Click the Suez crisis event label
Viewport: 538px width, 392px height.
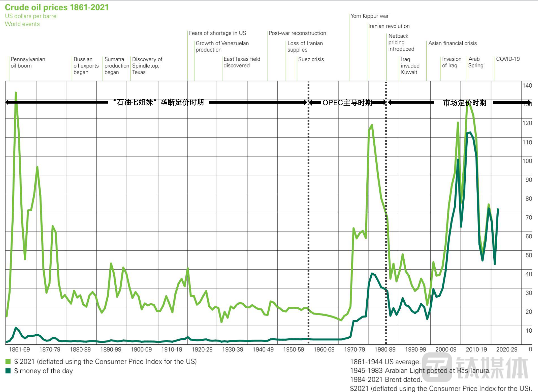pyautogui.click(x=311, y=59)
